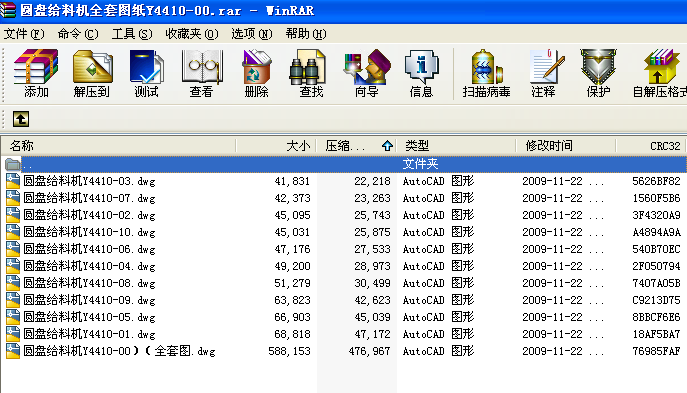Viewport: 687px width, 393px height.
Task: Select file 圆盘给料机Y4410-01.dwg
Action: [x=89, y=334]
